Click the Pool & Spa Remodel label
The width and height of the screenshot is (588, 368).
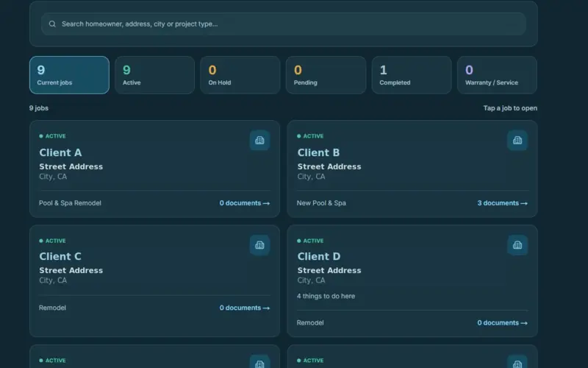coord(70,203)
